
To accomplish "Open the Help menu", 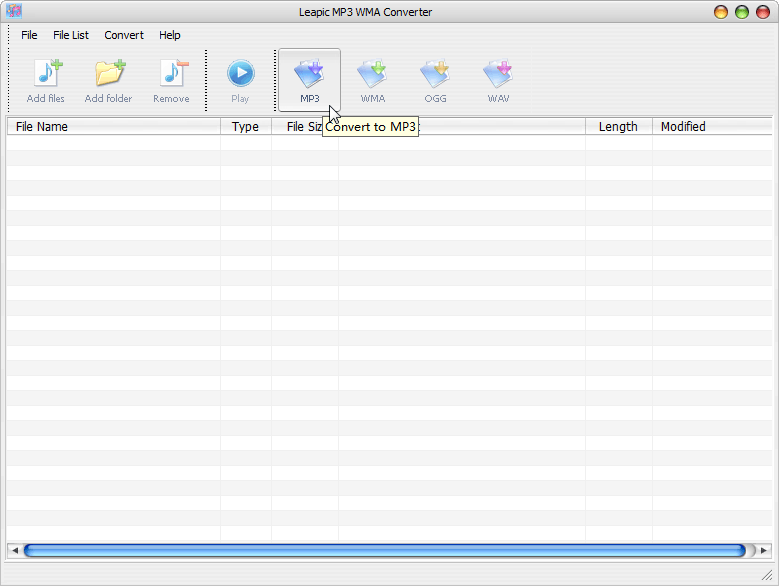I will [x=170, y=35].
